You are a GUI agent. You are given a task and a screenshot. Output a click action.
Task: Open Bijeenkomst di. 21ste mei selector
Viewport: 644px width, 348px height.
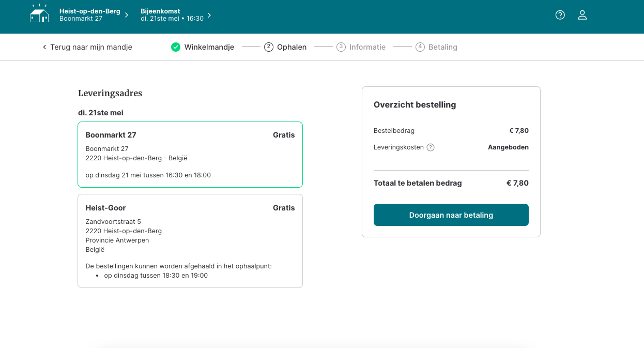click(x=176, y=15)
